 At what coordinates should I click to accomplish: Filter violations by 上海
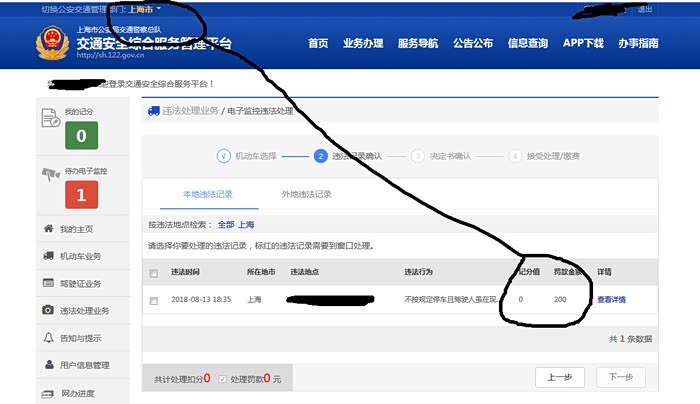[x=246, y=225]
